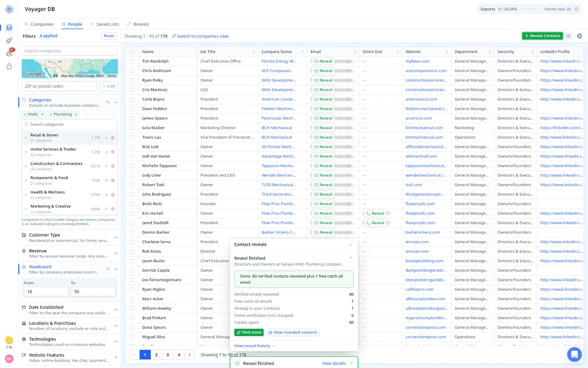This screenshot has width=588, height=368.
Task: Switch to companies view
Action: [x=200, y=36]
